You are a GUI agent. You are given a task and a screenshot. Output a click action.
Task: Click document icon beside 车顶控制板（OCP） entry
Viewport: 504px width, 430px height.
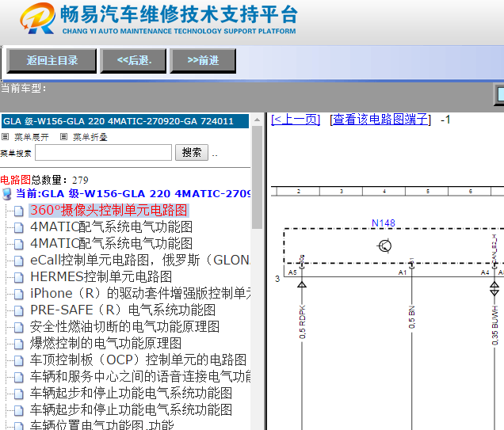click(19, 360)
